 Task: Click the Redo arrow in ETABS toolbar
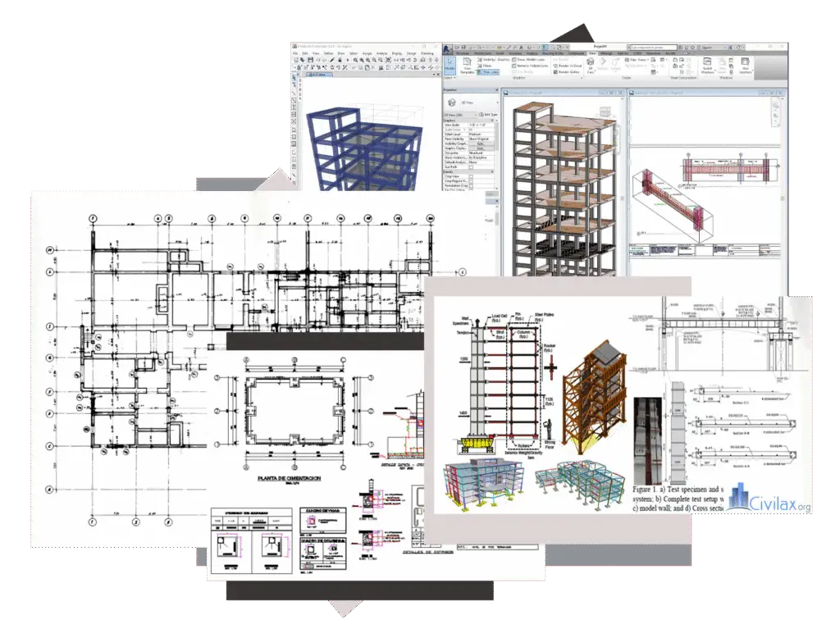point(325,60)
